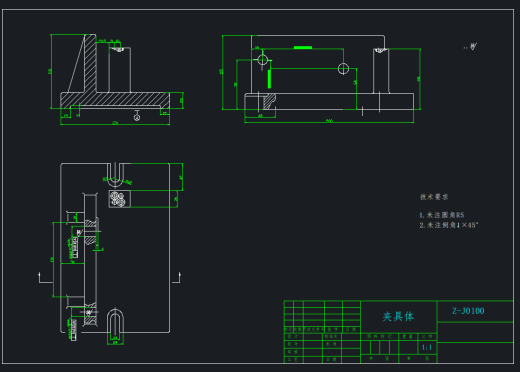Click the thick green horizontal bar in side view
This screenshot has height=372, width=520.
[x=303, y=48]
